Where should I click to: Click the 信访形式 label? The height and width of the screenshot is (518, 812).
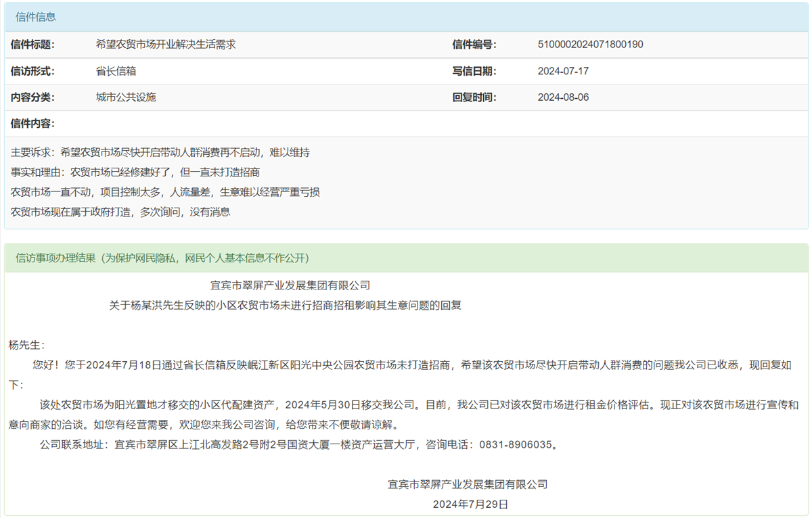click(32, 71)
